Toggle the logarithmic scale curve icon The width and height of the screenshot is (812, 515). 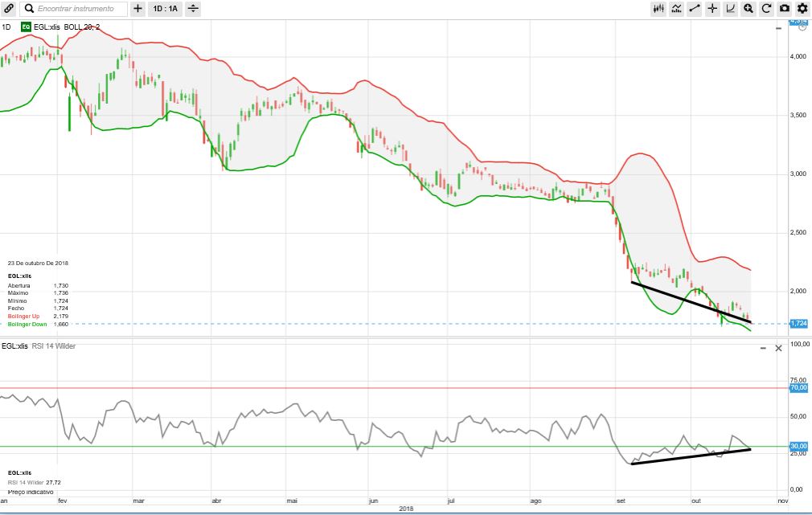(x=730, y=9)
